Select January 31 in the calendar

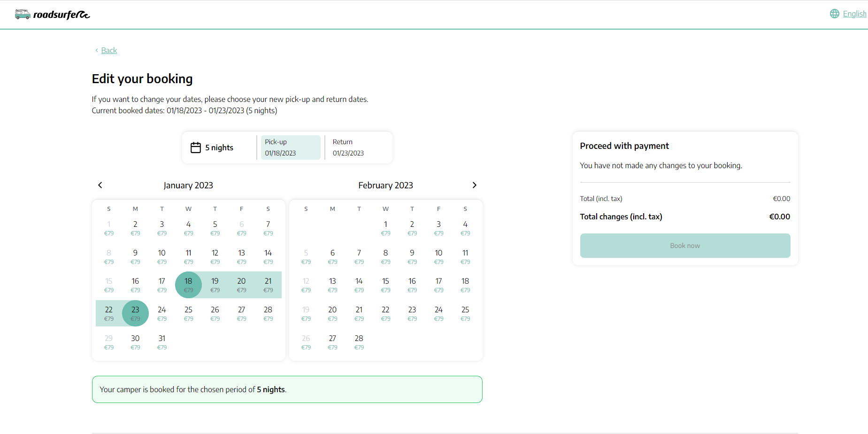coord(162,342)
